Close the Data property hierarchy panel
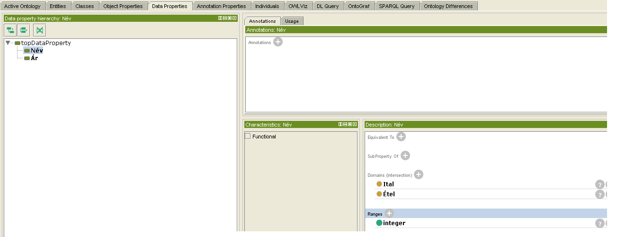The image size is (644, 237). pos(234,18)
